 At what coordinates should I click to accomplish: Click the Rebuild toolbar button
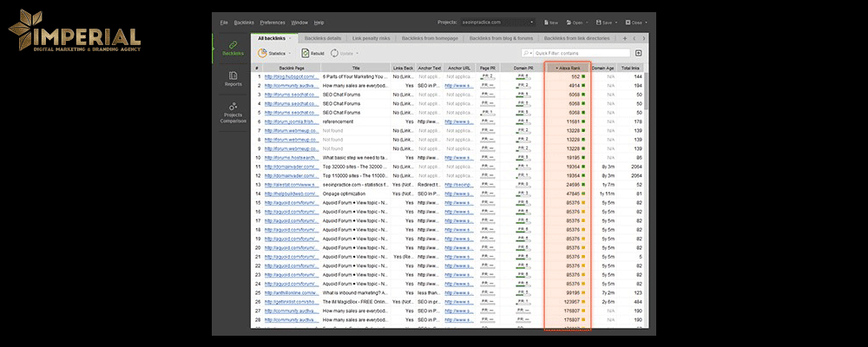312,53
